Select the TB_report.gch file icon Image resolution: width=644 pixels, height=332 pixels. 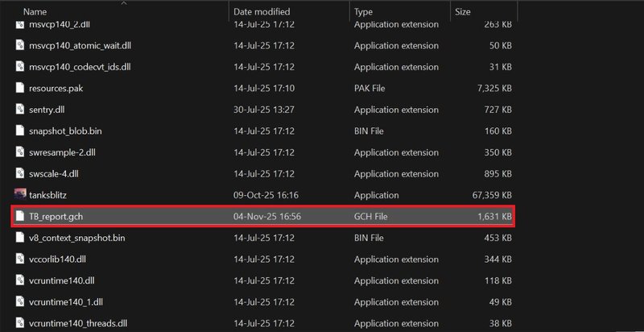(20, 217)
